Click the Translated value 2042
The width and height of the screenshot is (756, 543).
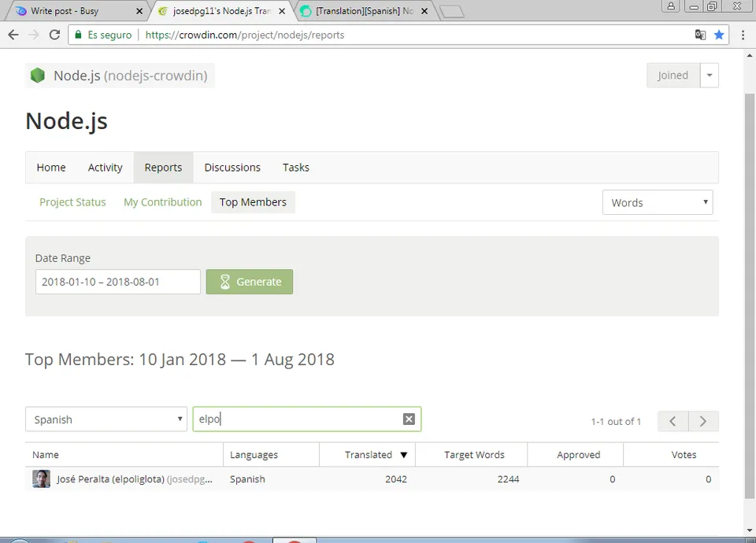click(396, 479)
